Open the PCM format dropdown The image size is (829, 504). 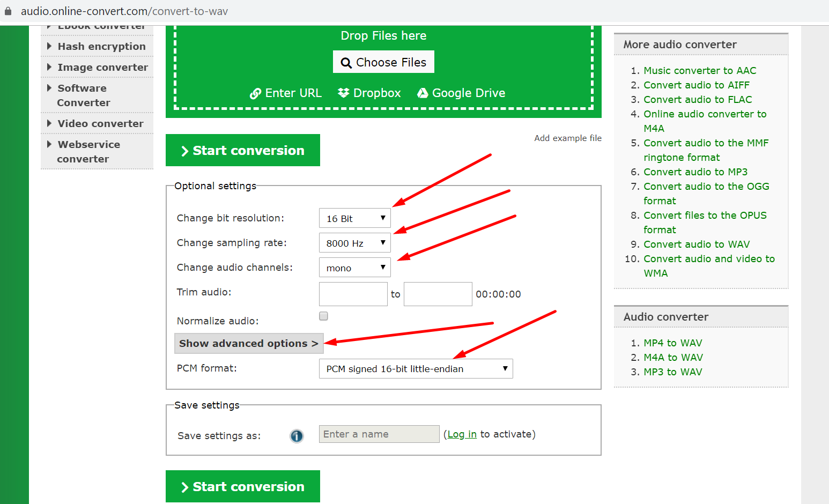pyautogui.click(x=416, y=369)
